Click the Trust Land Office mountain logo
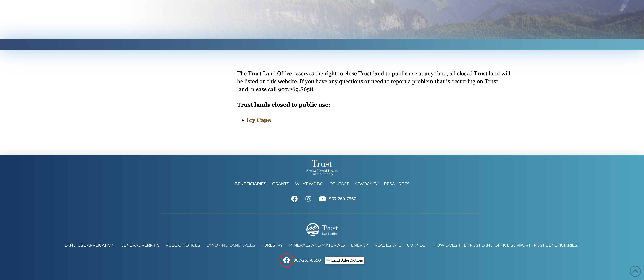Viewport: 644px width, 280px height. tap(322, 229)
